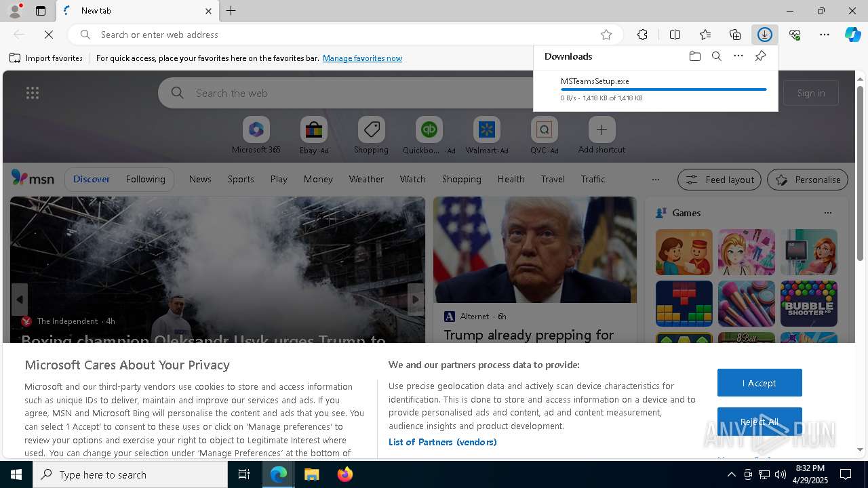Open more options in Downloads panel
The image size is (868, 488).
point(738,56)
